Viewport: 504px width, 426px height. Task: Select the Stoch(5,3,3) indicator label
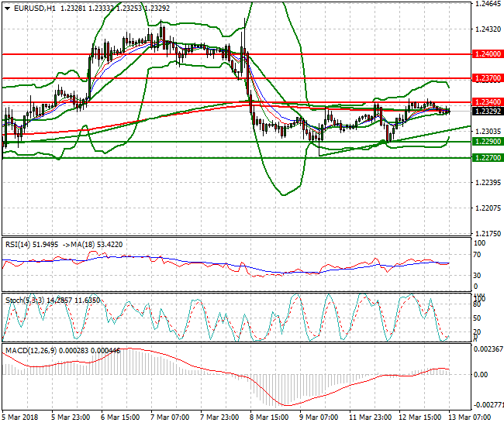pos(25,299)
